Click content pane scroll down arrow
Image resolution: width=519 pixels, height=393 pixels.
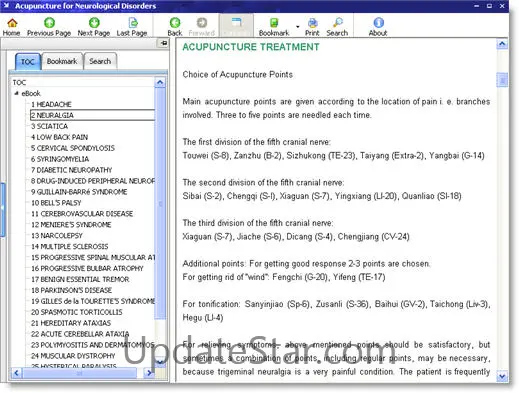pyautogui.click(x=502, y=377)
